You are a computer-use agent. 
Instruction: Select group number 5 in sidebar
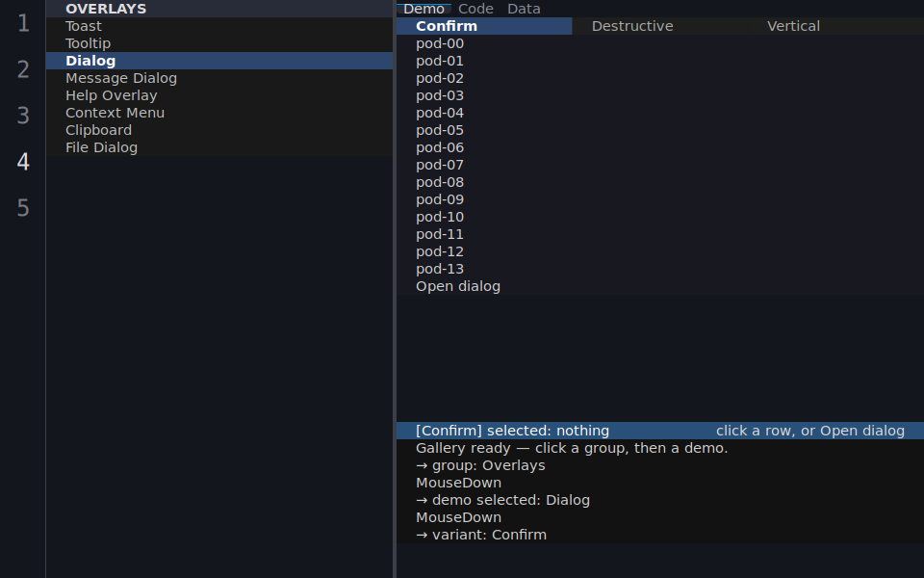(x=23, y=208)
